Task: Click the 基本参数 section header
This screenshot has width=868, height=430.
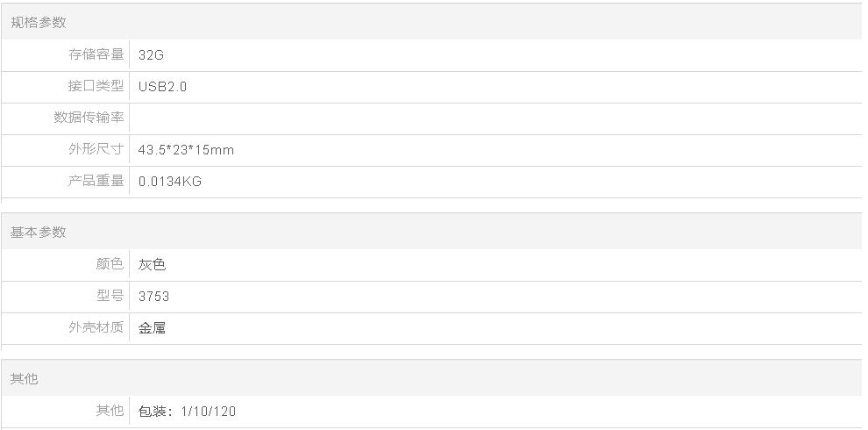Action: coord(39,232)
